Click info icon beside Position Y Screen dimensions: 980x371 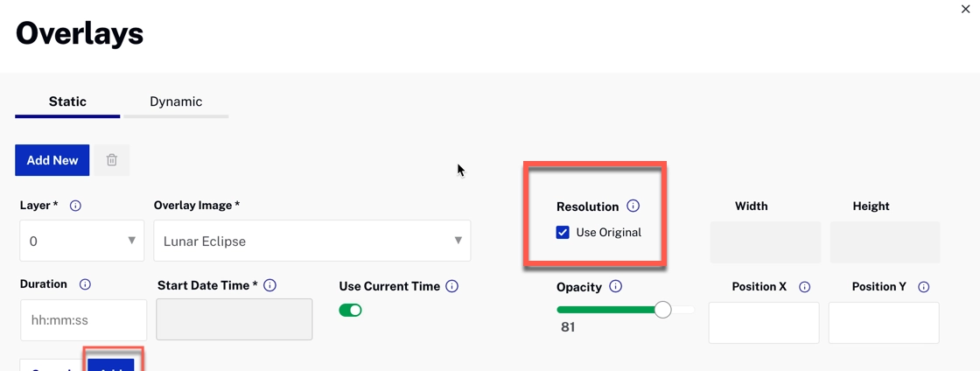pyautogui.click(x=924, y=287)
